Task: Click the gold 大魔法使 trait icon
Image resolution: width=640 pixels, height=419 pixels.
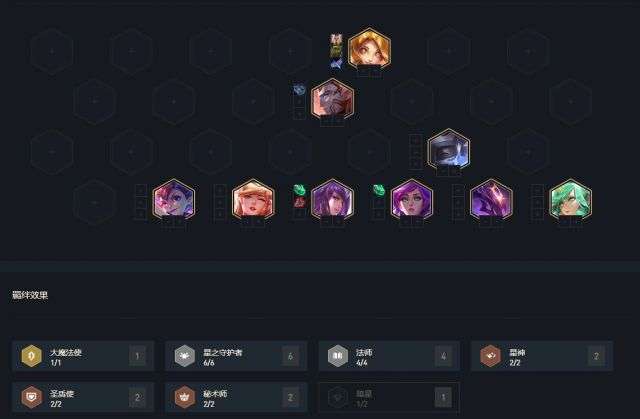Action: 31,356
